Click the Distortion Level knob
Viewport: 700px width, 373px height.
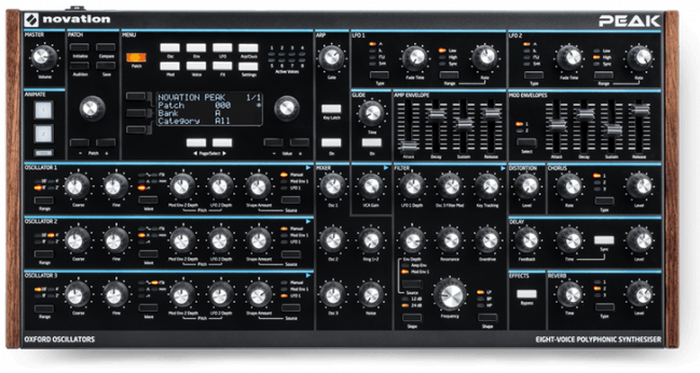[527, 186]
